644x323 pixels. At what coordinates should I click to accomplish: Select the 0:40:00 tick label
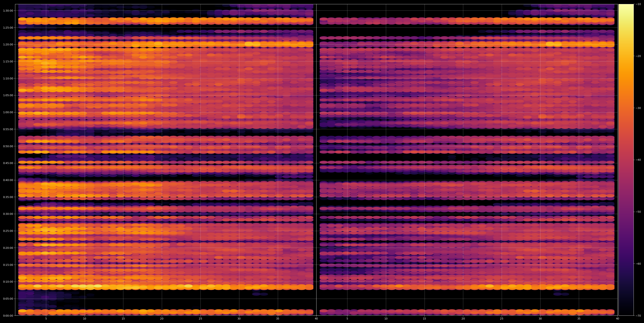(8, 180)
